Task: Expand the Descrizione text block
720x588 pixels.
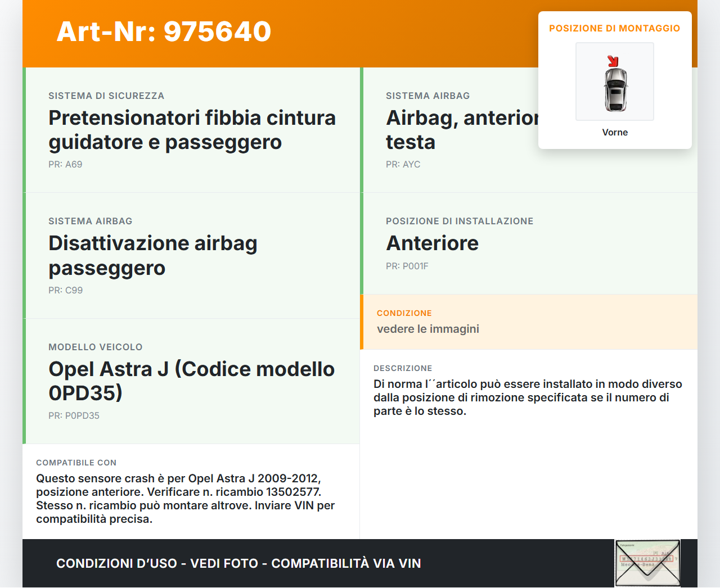Action: click(x=528, y=391)
